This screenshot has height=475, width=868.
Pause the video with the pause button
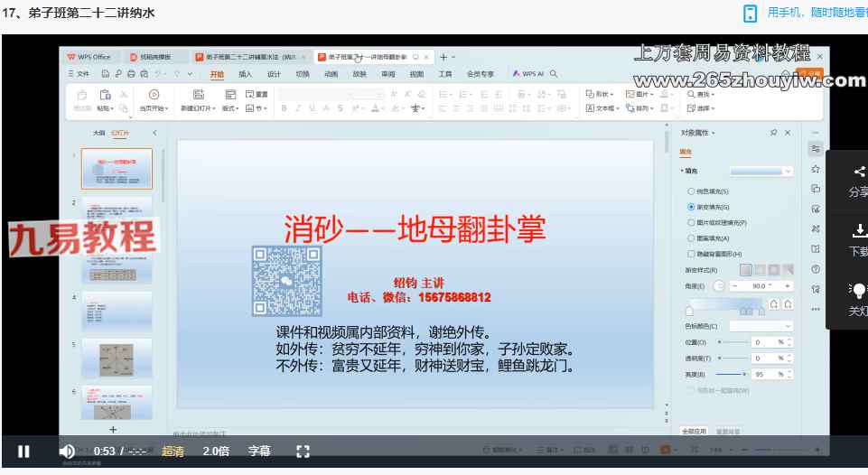[x=23, y=452]
